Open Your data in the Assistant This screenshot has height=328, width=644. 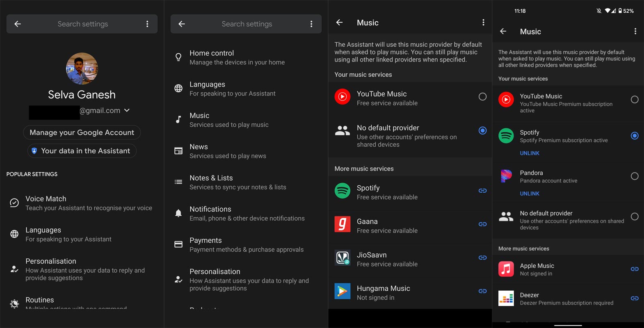coord(82,150)
